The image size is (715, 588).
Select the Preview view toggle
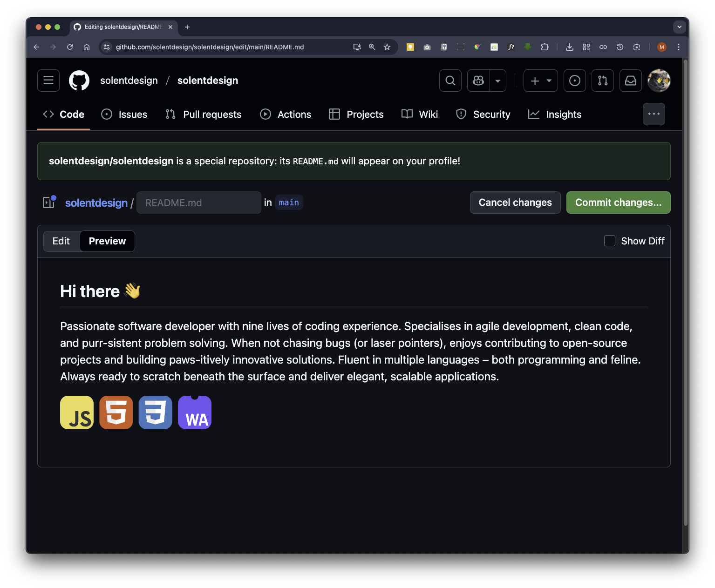tap(107, 241)
